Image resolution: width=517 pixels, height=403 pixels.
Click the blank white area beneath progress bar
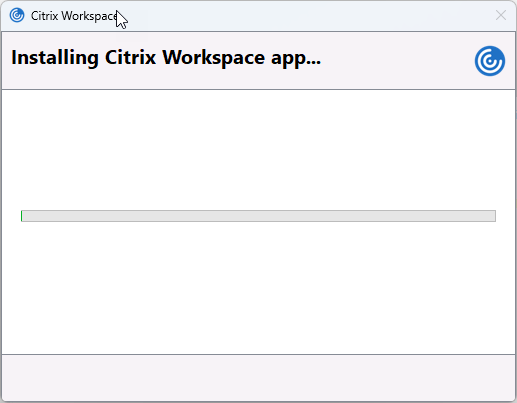pos(258,287)
